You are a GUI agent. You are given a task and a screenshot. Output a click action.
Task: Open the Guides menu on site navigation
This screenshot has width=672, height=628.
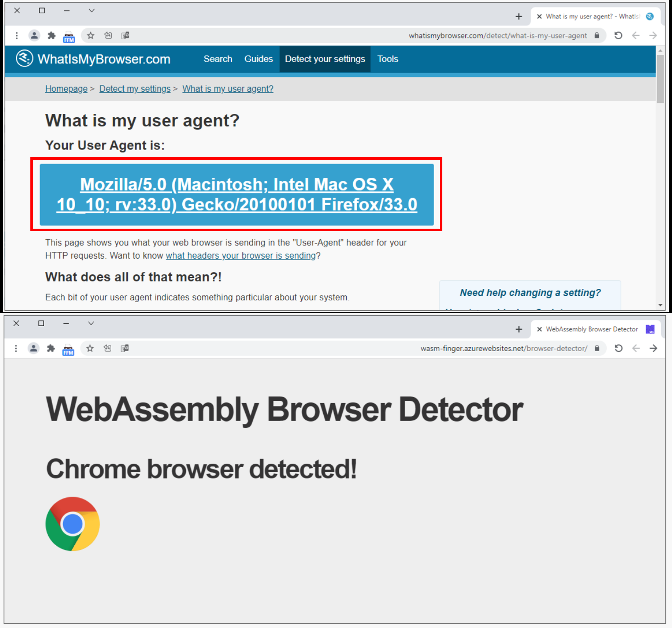click(258, 59)
